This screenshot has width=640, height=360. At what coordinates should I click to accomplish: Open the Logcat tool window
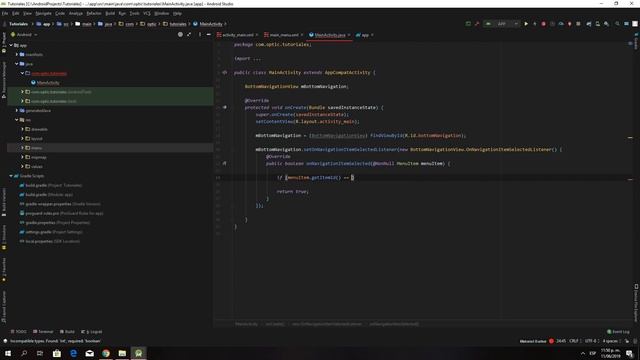pyautogui.click(x=92, y=331)
